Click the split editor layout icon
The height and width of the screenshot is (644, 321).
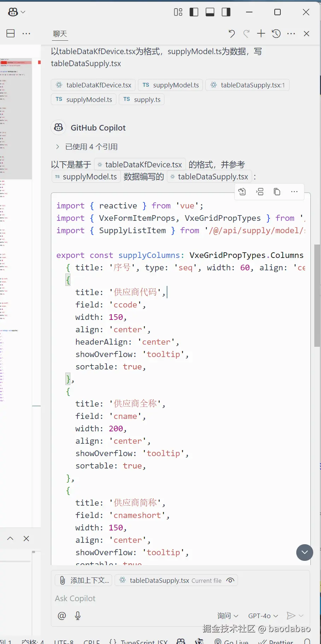click(11, 34)
